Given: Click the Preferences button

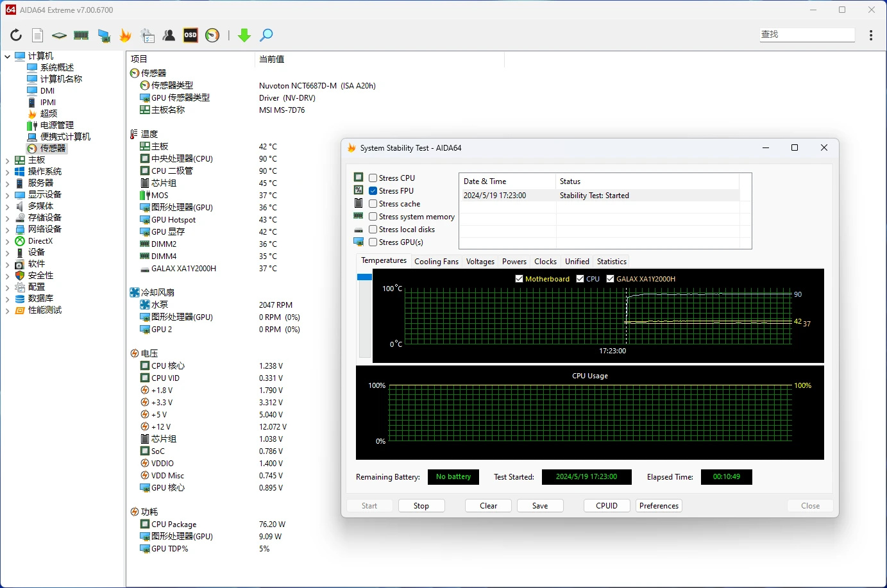Looking at the screenshot, I should tap(659, 506).
